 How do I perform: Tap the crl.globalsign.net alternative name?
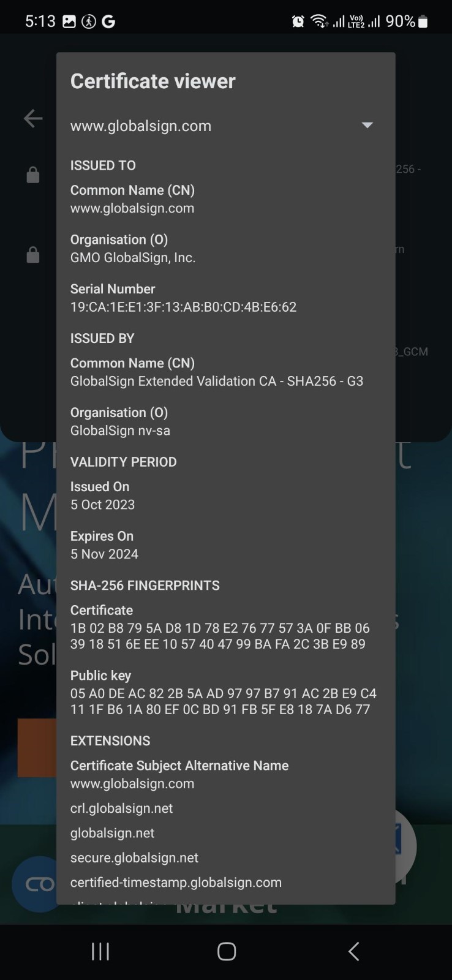[x=121, y=809]
